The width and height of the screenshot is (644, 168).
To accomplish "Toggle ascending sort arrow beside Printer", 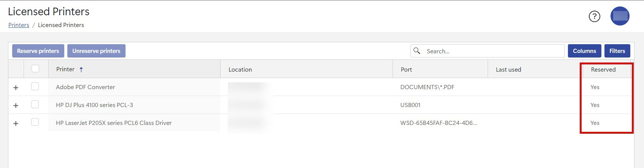I will click(x=81, y=69).
